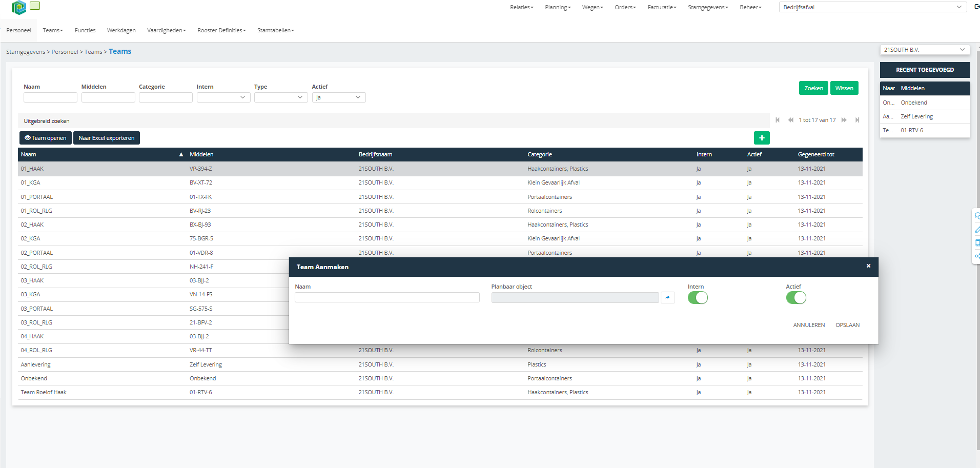980x468 pixels.
Task: Open the Wegen menu
Action: 593,7
